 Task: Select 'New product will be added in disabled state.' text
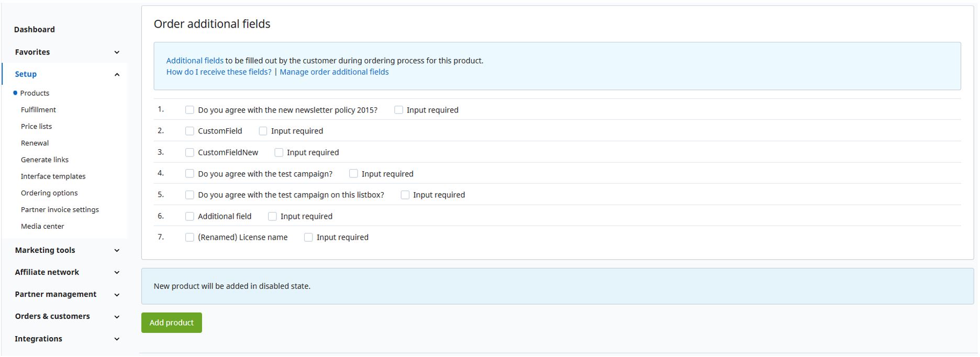point(232,286)
